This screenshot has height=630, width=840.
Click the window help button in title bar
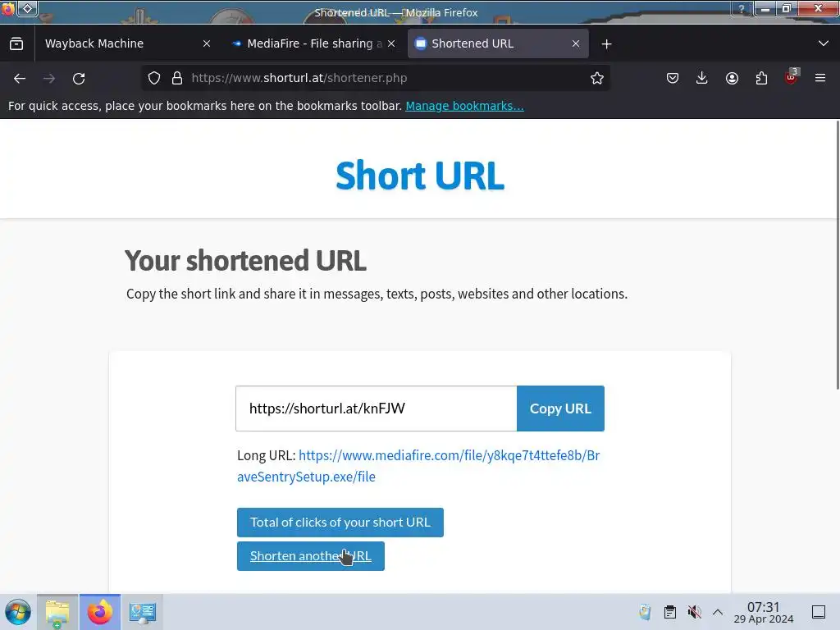(x=742, y=8)
